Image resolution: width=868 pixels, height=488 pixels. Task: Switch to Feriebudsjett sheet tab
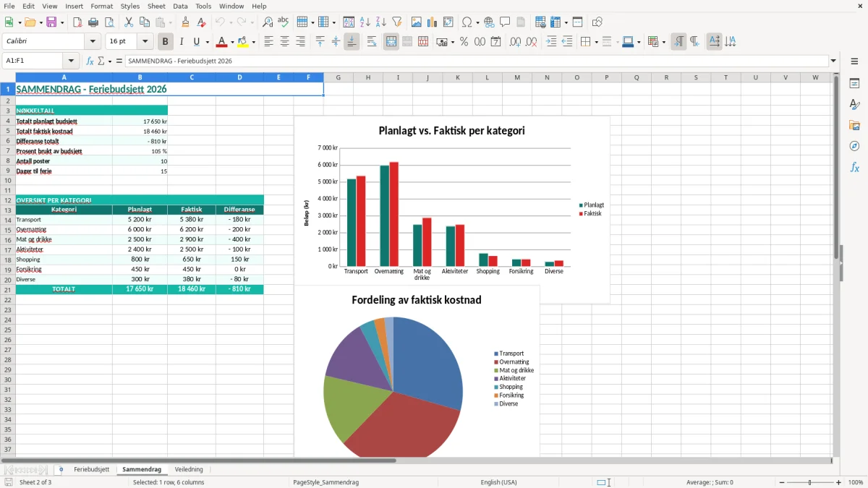pyautogui.click(x=92, y=469)
